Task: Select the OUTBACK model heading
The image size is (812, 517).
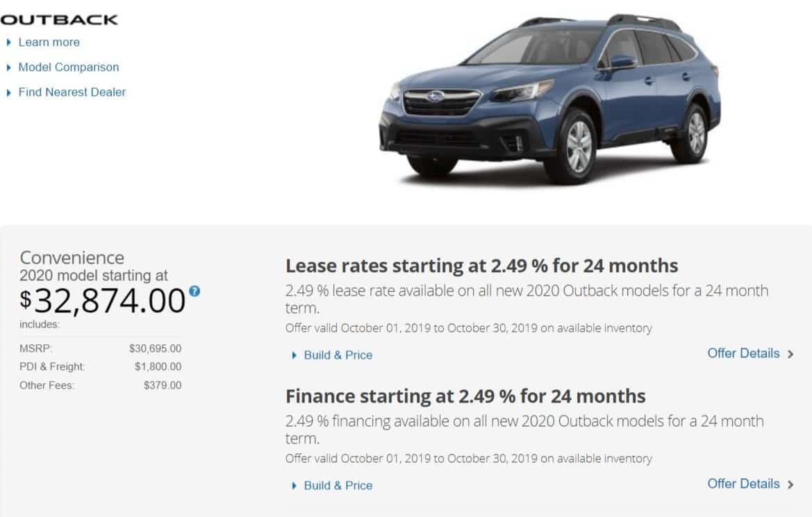Action: [x=58, y=19]
